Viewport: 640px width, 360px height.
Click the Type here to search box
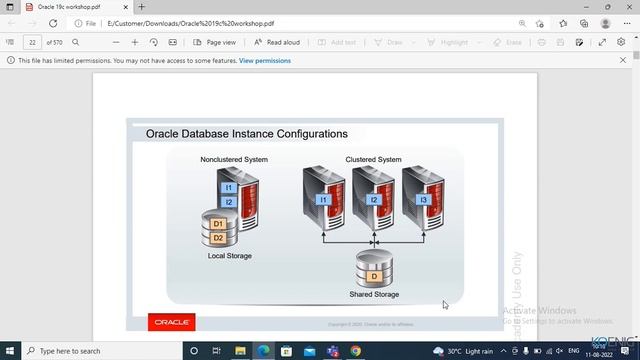tap(102, 351)
